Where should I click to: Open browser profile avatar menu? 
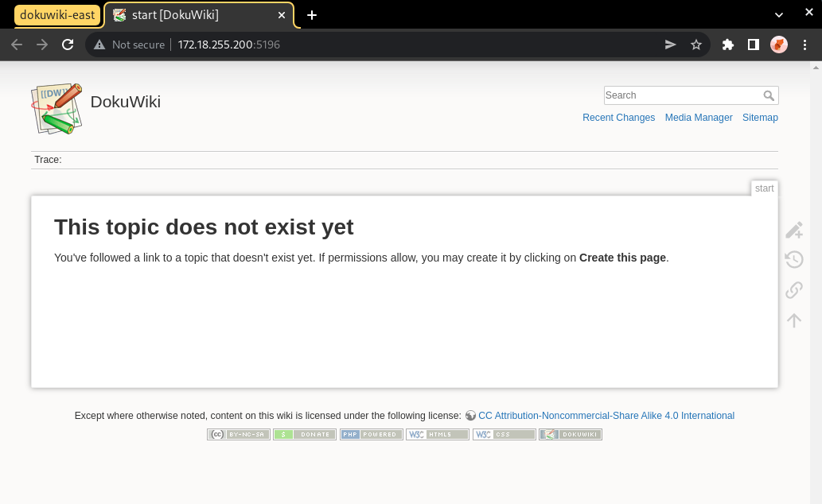pyautogui.click(x=779, y=45)
